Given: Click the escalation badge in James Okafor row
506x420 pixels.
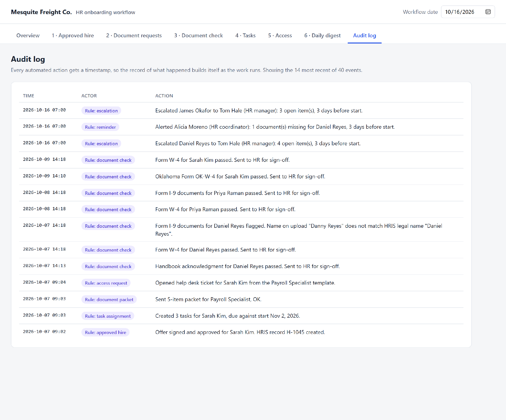Looking at the screenshot, I should [101, 111].
